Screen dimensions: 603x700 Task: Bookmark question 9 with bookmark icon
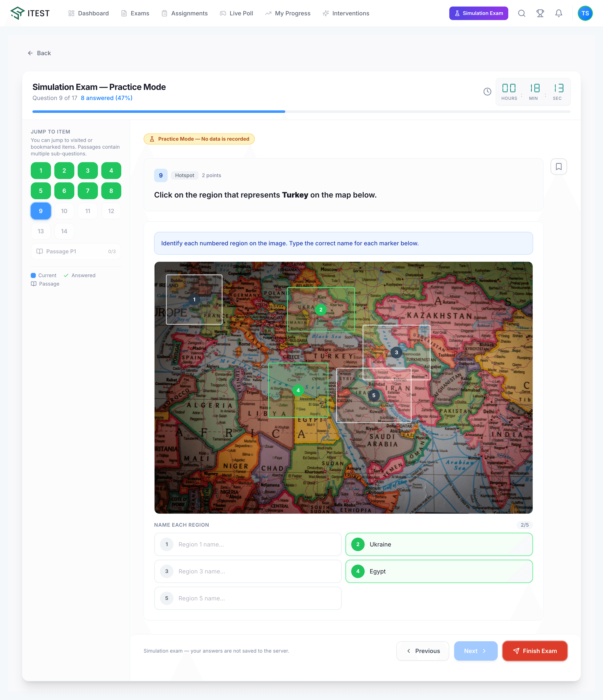point(559,167)
